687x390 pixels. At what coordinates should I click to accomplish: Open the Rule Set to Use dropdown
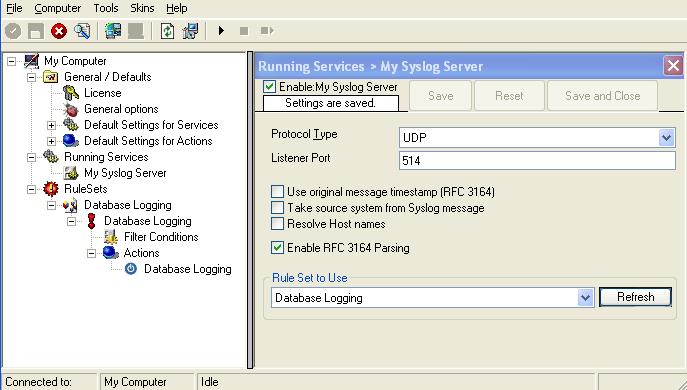[x=585, y=298]
